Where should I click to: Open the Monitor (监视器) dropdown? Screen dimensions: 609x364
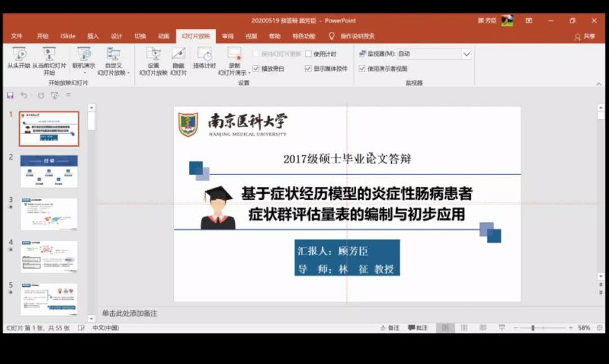pos(466,54)
